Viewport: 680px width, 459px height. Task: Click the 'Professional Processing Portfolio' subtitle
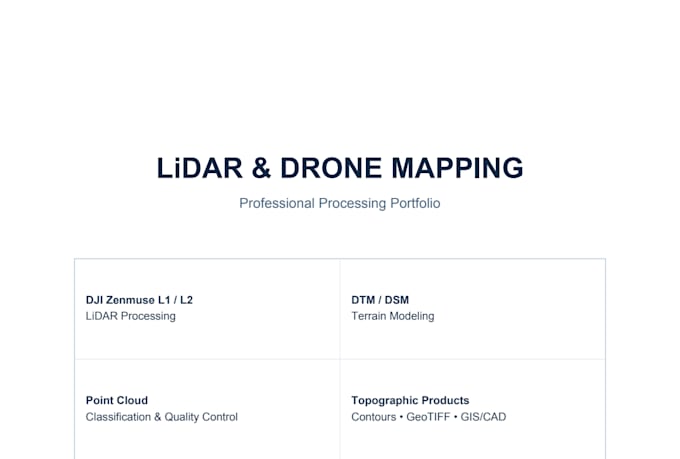click(340, 203)
